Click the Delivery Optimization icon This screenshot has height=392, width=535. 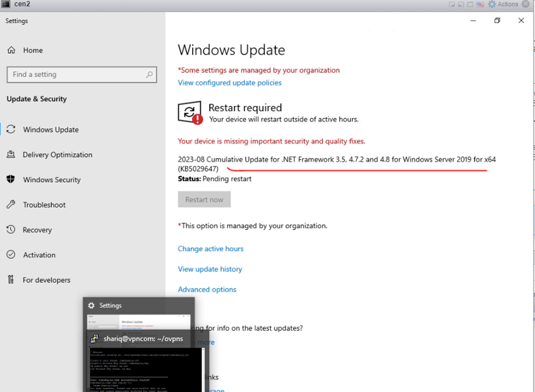[x=11, y=155]
